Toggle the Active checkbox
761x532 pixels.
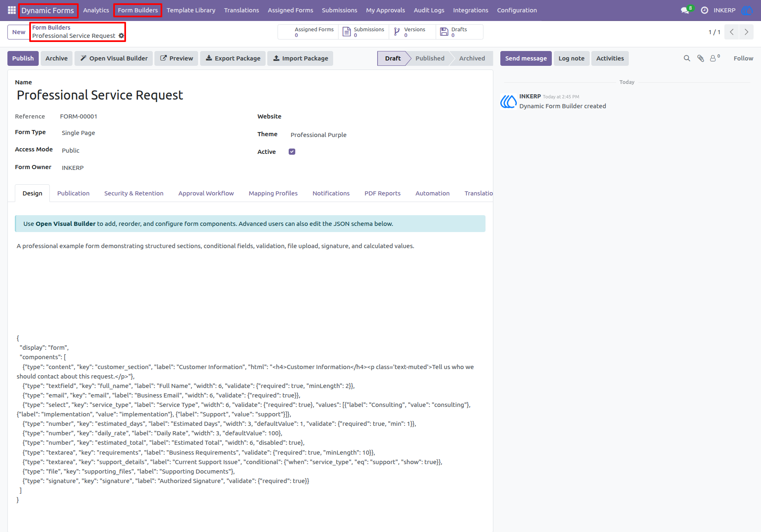pos(292,151)
